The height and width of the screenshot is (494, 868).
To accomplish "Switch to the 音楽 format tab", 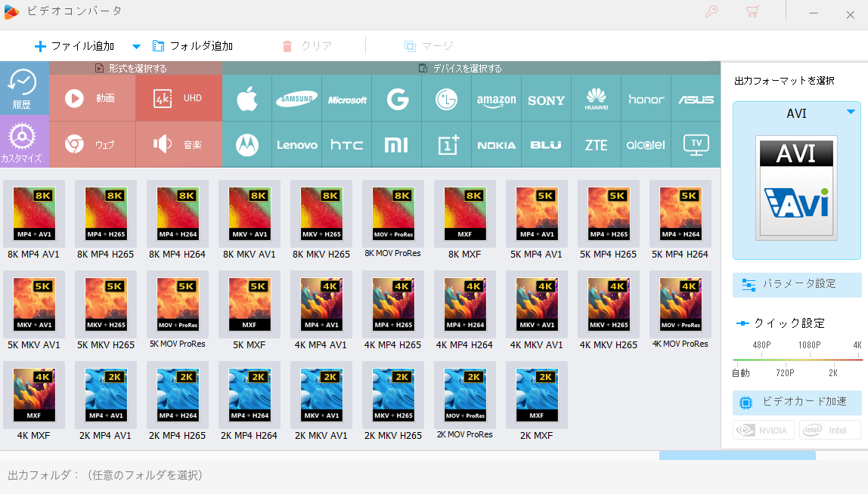I will pyautogui.click(x=178, y=145).
